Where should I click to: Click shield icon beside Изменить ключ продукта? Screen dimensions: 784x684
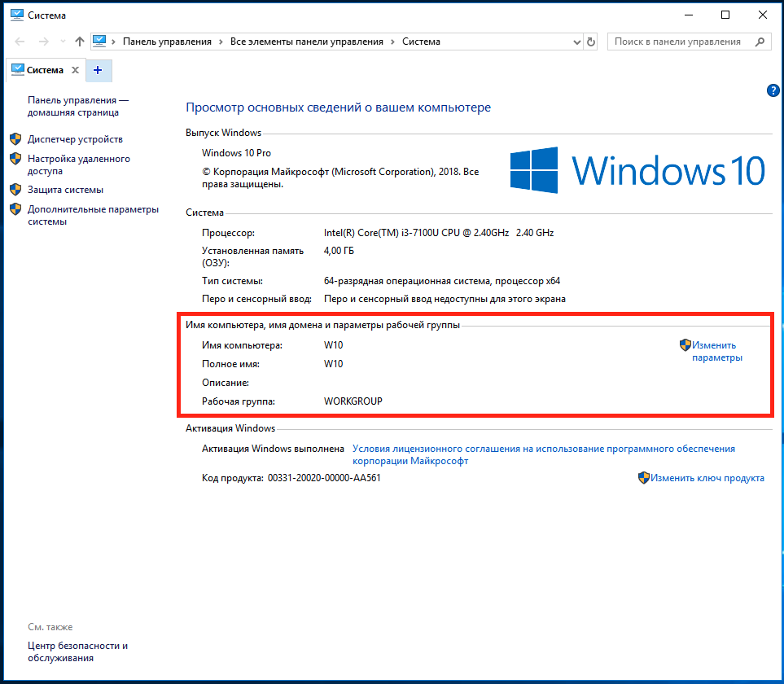[644, 478]
